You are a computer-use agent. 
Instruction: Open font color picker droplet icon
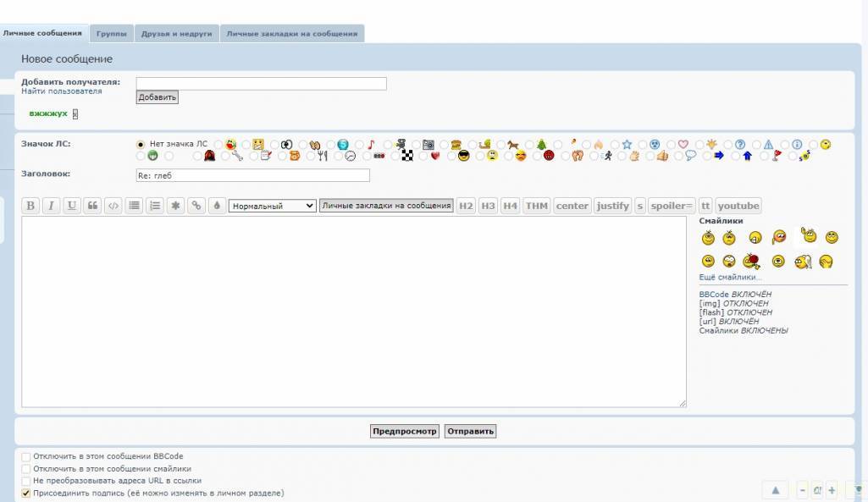(217, 206)
